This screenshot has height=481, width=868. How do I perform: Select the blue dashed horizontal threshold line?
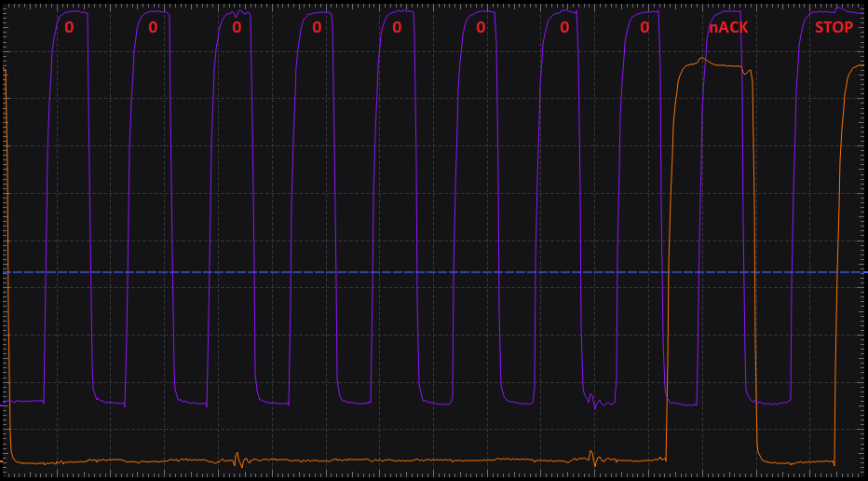point(434,272)
